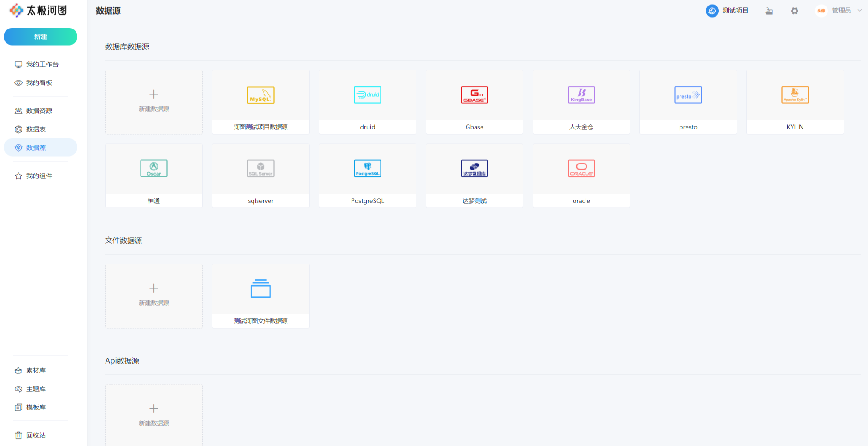Screen dimensions: 868x446
Task: Click the 测试项目 project name
Action: tap(735, 11)
